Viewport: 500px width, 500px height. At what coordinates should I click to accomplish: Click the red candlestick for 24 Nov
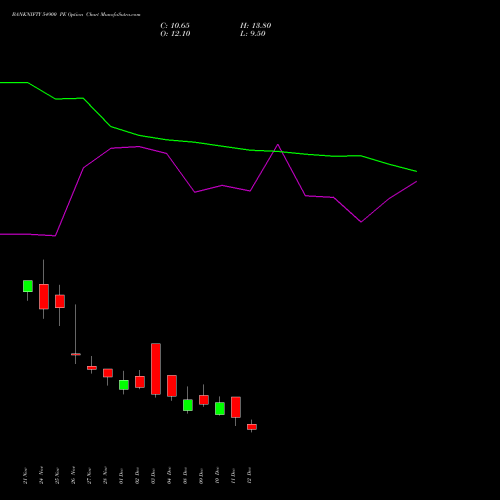tap(44, 297)
